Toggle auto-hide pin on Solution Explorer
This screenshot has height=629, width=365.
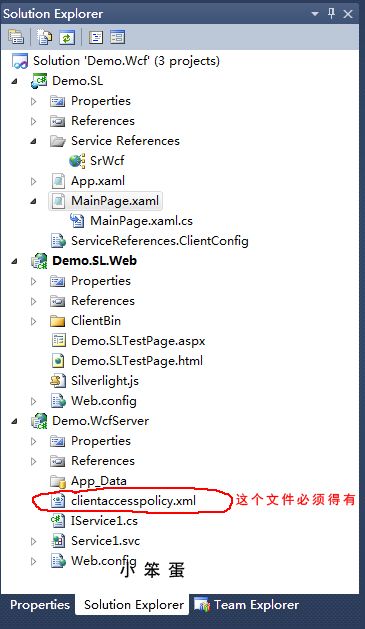(331, 14)
